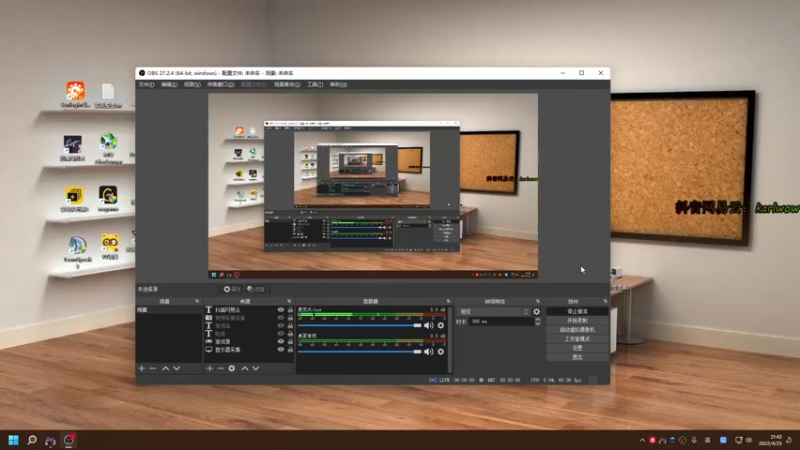The width and height of the screenshot is (800, 450).
Task: Toggle visibility of 显示器采集 source
Action: [x=281, y=349]
